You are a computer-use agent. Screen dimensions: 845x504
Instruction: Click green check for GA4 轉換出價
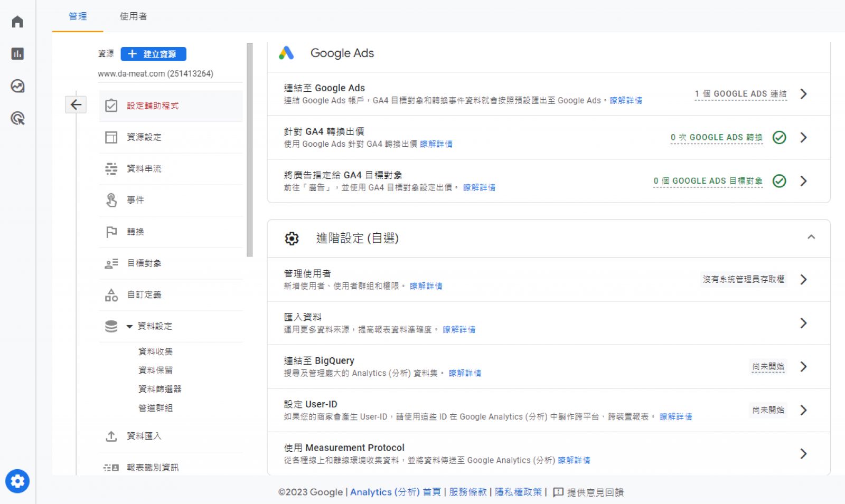(780, 137)
